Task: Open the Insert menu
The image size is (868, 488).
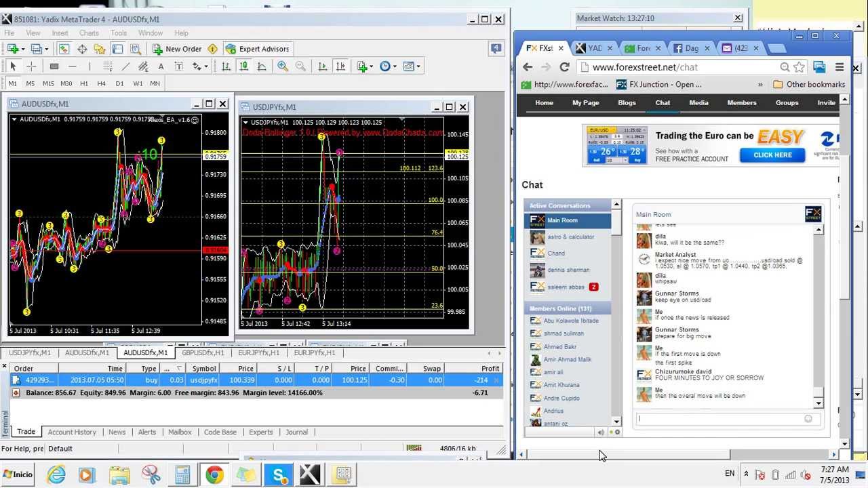Action: coord(60,33)
